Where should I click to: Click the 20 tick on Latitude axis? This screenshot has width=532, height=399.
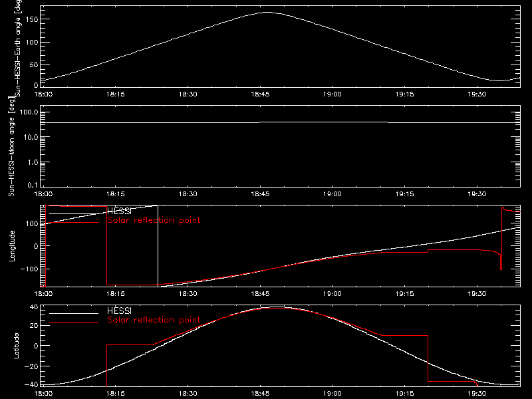click(x=35, y=326)
